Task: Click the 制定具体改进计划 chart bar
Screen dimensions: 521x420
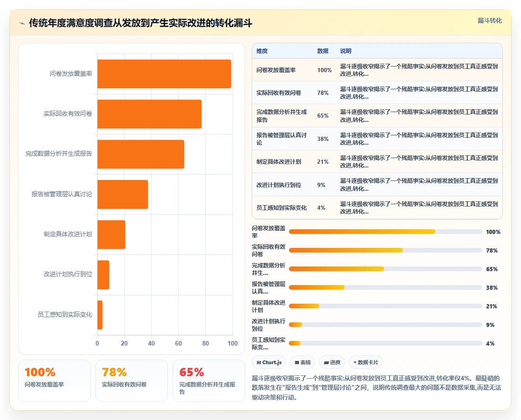Action: pos(111,234)
